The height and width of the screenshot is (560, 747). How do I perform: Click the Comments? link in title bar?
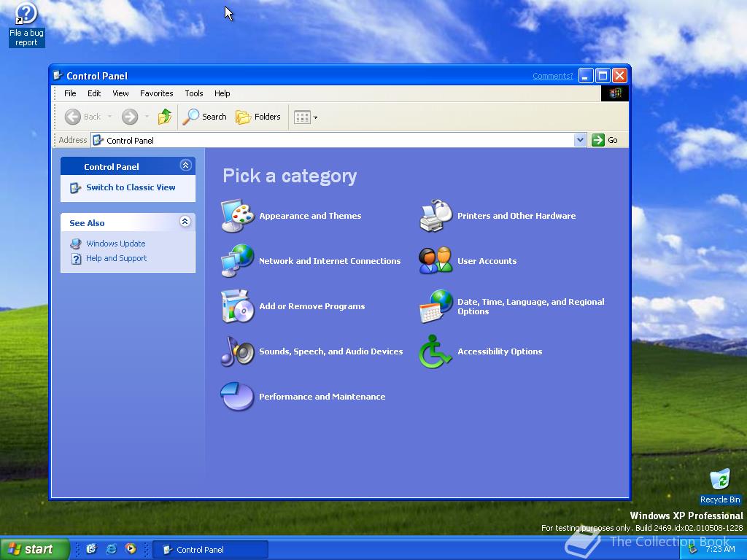(x=553, y=76)
